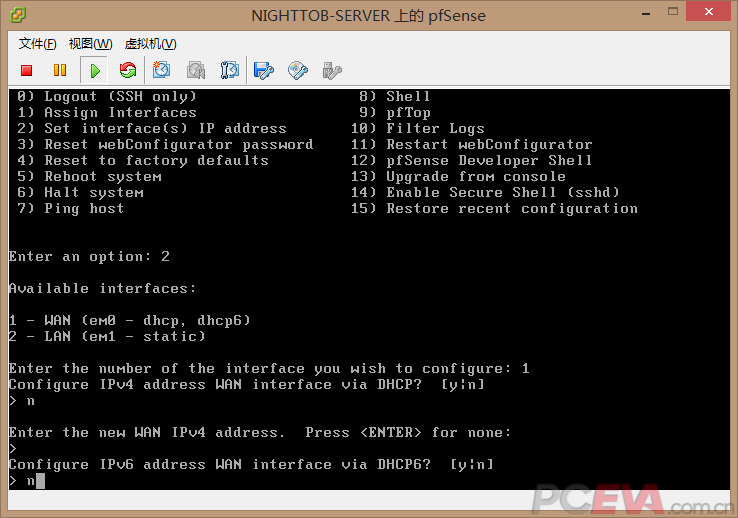Pause the virtual machine
Image resolution: width=738 pixels, height=518 pixels.
click(x=60, y=70)
